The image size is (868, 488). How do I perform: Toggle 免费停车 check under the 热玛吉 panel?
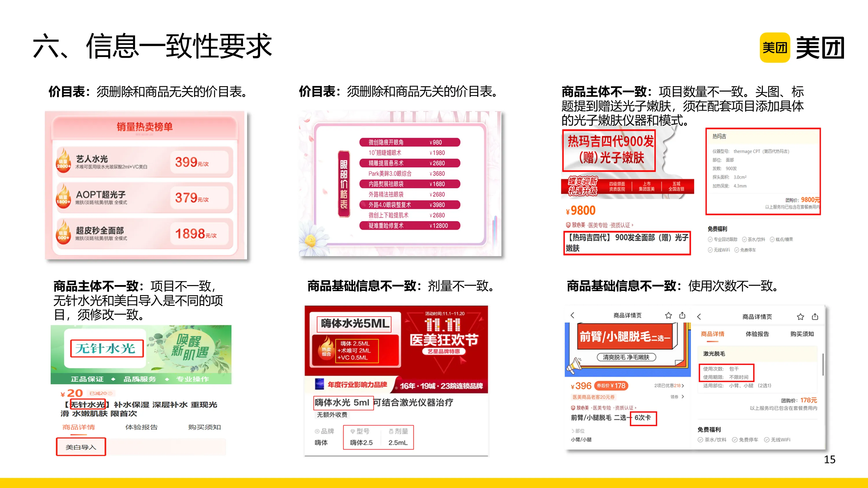click(x=737, y=250)
